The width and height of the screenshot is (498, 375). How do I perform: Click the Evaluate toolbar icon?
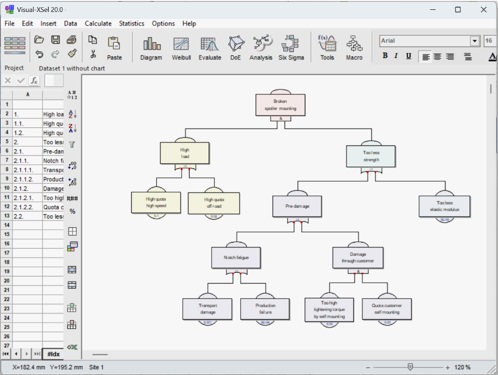point(210,48)
